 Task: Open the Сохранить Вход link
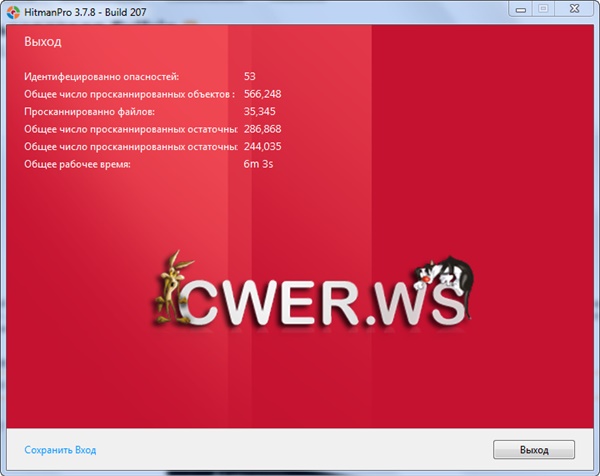(61, 450)
